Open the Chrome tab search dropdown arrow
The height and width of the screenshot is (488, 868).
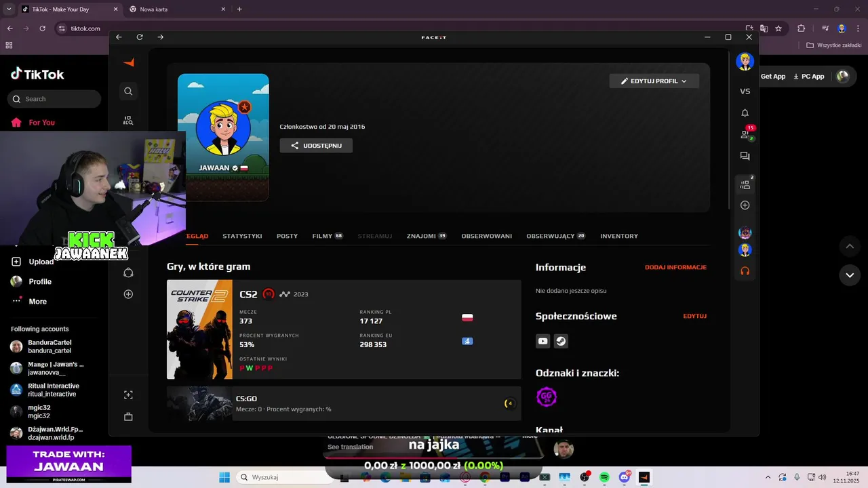[9, 9]
